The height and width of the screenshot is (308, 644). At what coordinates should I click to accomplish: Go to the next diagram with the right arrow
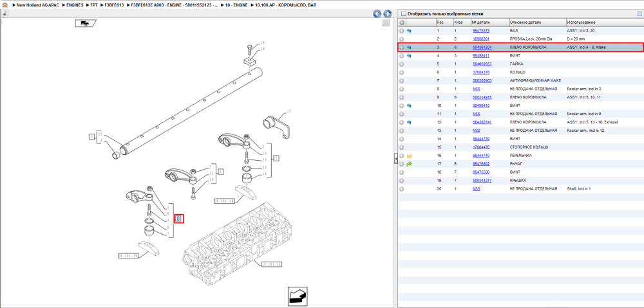point(386,14)
